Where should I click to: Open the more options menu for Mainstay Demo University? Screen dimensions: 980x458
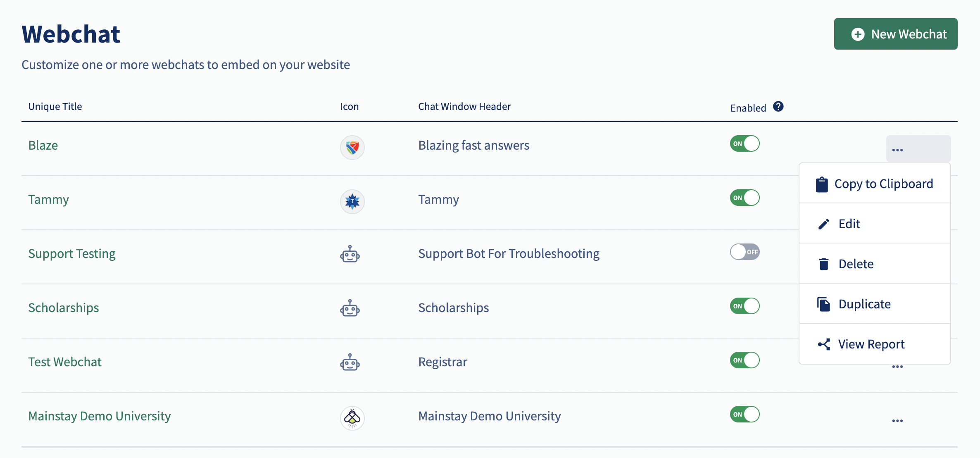pyautogui.click(x=897, y=421)
